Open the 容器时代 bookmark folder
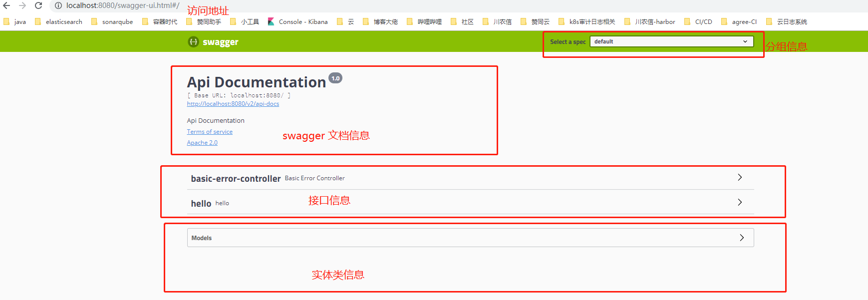 [160, 21]
